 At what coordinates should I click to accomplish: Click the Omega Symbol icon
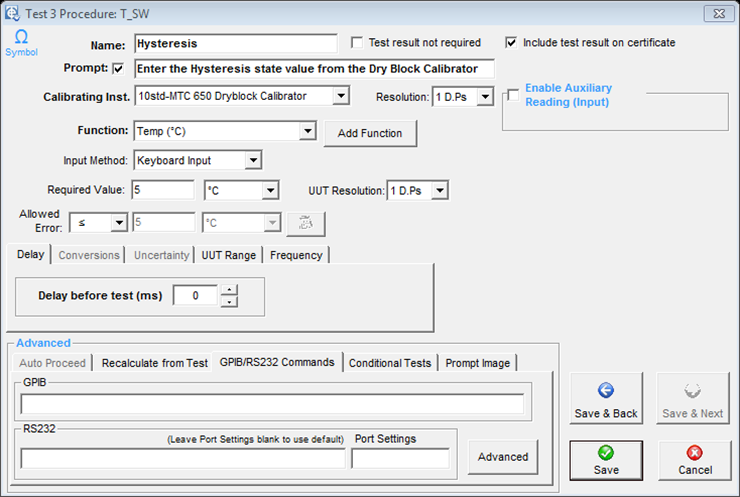[21, 41]
